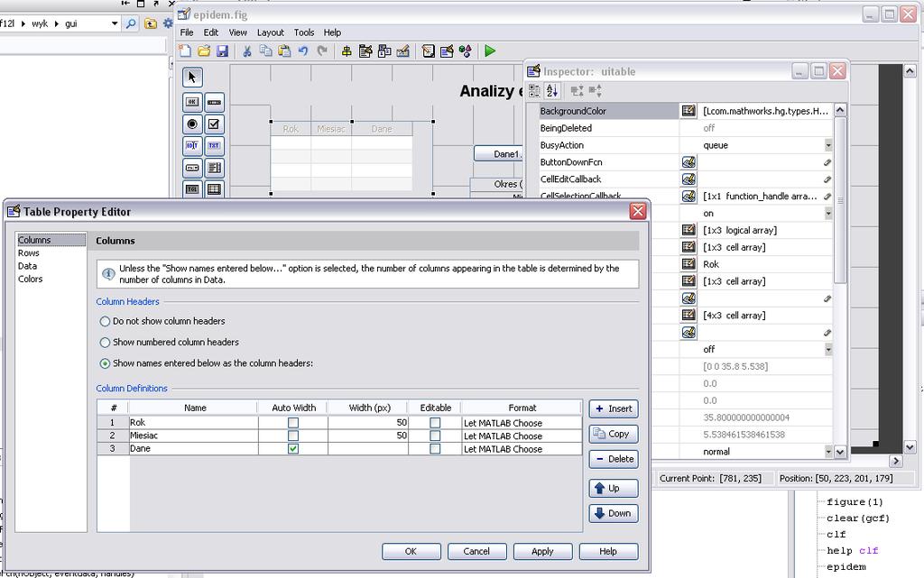The height and width of the screenshot is (578, 924).
Task: Click the Insert column button
Action: (x=614, y=408)
